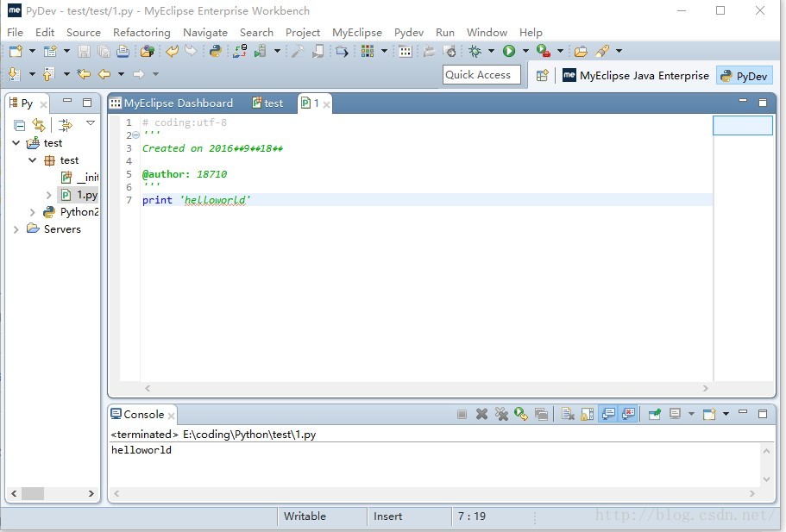786x532 pixels.
Task: Select the PyDev perspective button
Action: pos(743,76)
